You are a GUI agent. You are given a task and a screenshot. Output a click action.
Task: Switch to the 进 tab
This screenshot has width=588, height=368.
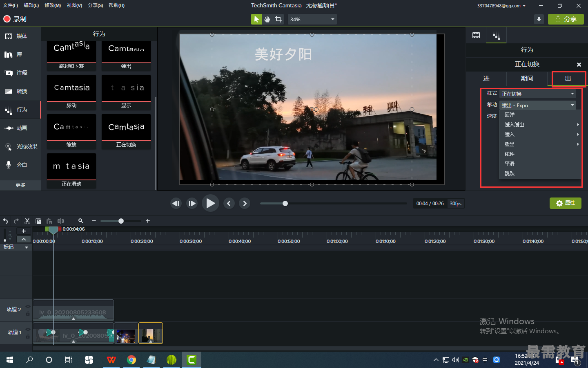pyautogui.click(x=486, y=79)
